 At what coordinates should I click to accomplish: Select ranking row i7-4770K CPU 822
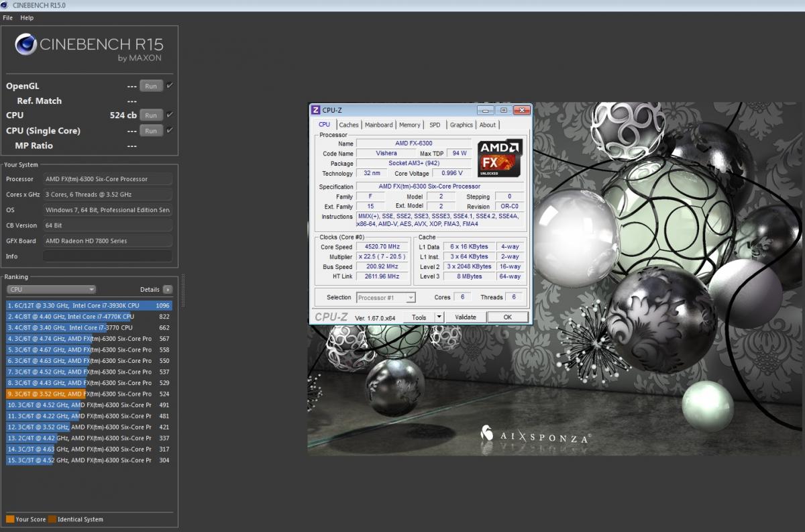click(89, 317)
